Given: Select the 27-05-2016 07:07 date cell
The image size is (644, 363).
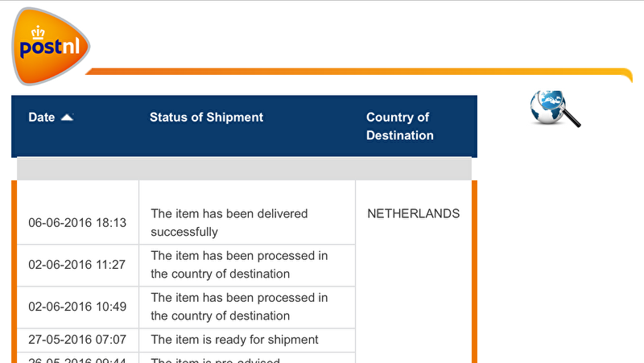Looking at the screenshot, I should click(x=77, y=340).
